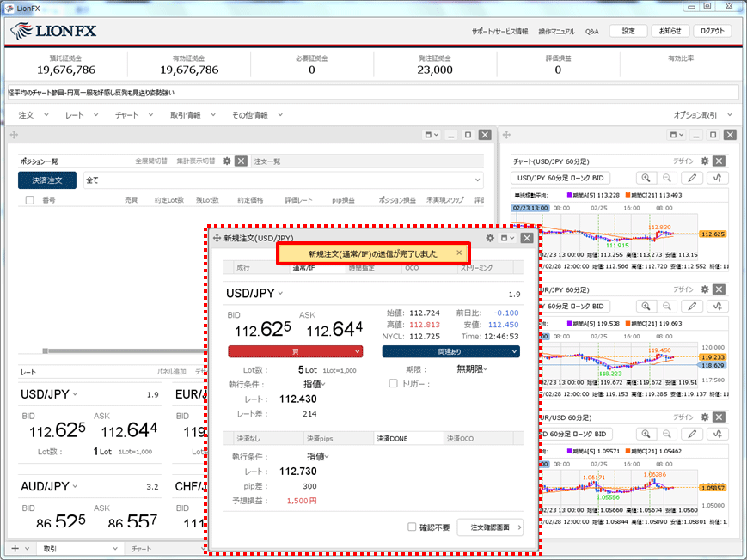Screen dimensions: 747x560
Task: Click the pip差 field showing 300
Action: pyautogui.click(x=309, y=486)
